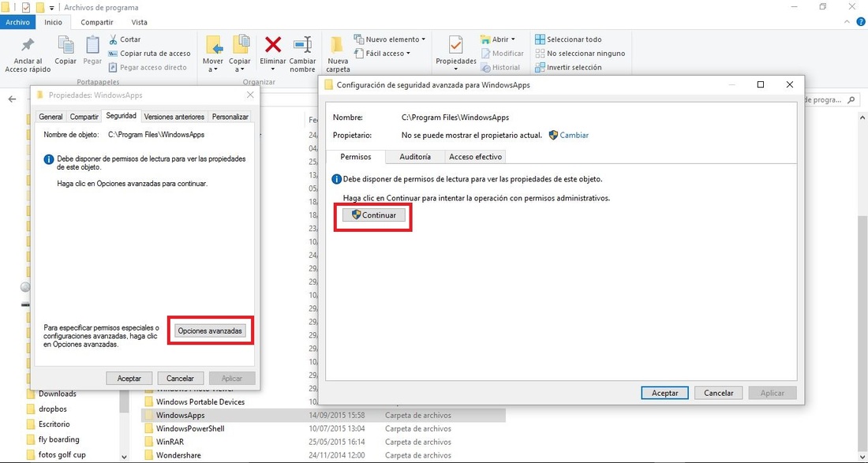Click Modificar in the ribbon
The width and height of the screenshot is (868, 463).
click(502, 54)
